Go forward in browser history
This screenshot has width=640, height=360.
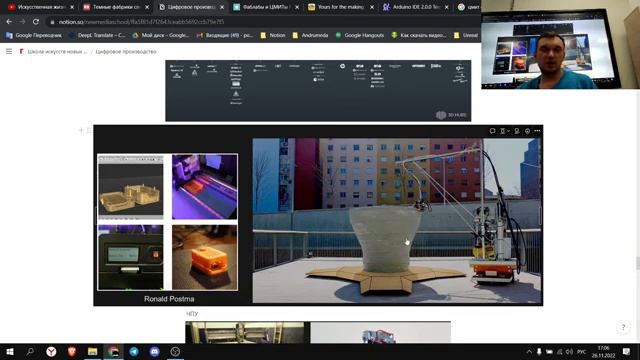22,22
